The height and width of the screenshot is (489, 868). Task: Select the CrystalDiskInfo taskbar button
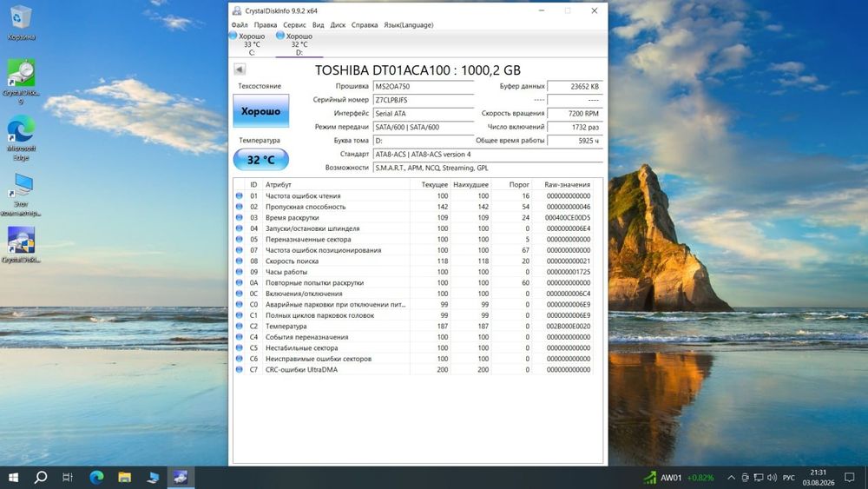pos(181,478)
